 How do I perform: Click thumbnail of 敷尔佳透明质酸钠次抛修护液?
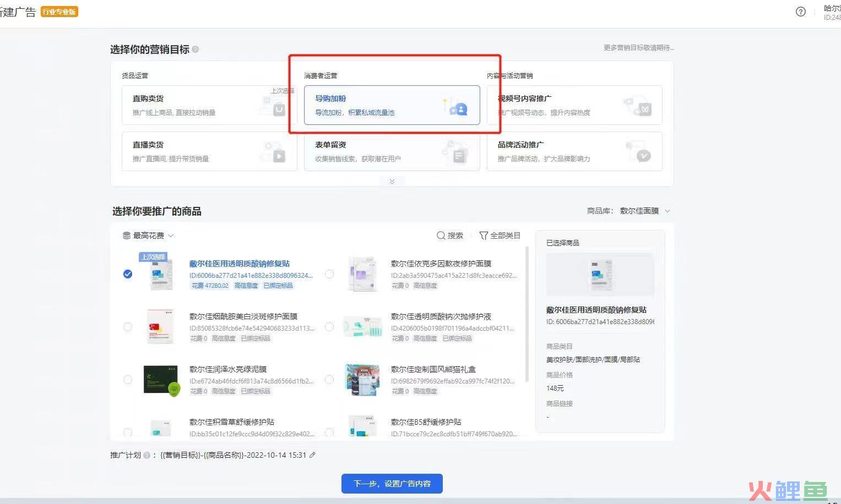[362, 327]
